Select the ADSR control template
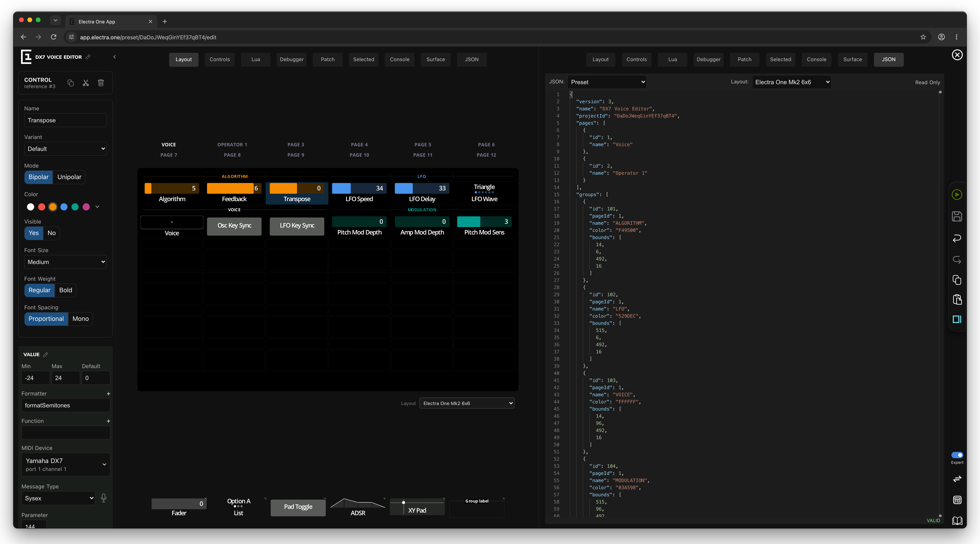The width and height of the screenshot is (980, 544). (358, 507)
